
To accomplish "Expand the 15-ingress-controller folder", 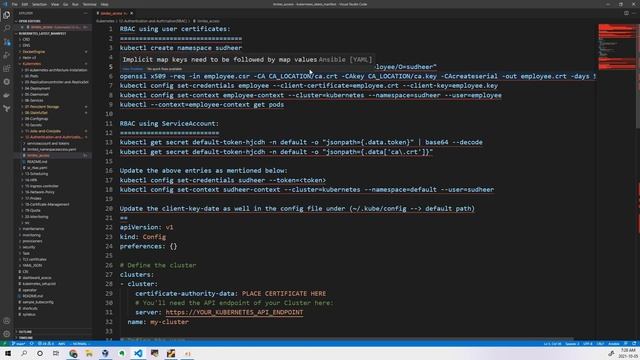I will [42, 186].
